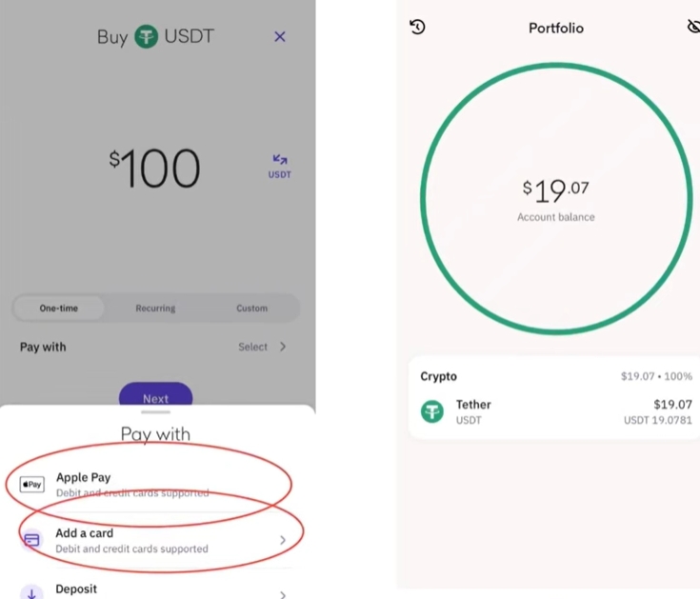Tap the Tether coin icon in Crypto list
Screen dimensions: 700x599
[432, 411]
